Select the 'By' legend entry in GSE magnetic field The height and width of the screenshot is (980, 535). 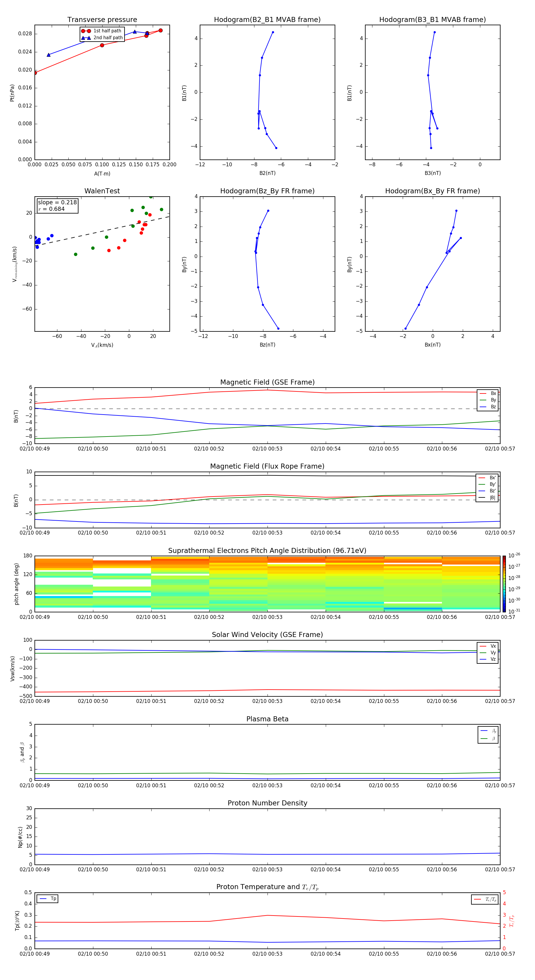point(488,400)
